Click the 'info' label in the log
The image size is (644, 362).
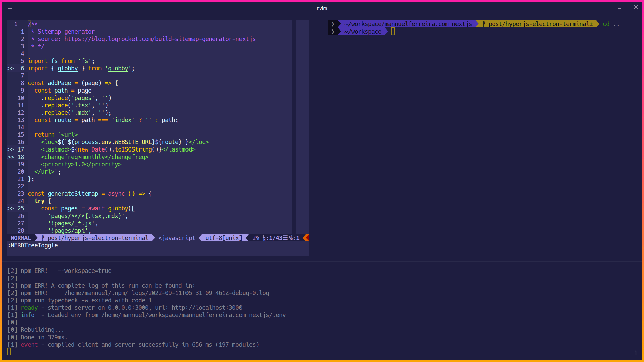click(x=28, y=315)
